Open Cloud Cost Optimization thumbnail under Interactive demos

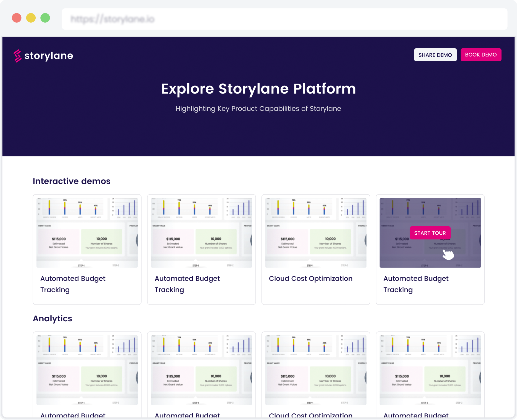tap(316, 233)
